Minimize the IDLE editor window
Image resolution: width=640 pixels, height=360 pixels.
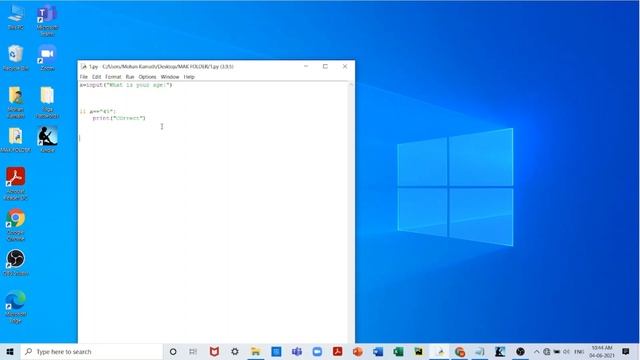[306, 66]
